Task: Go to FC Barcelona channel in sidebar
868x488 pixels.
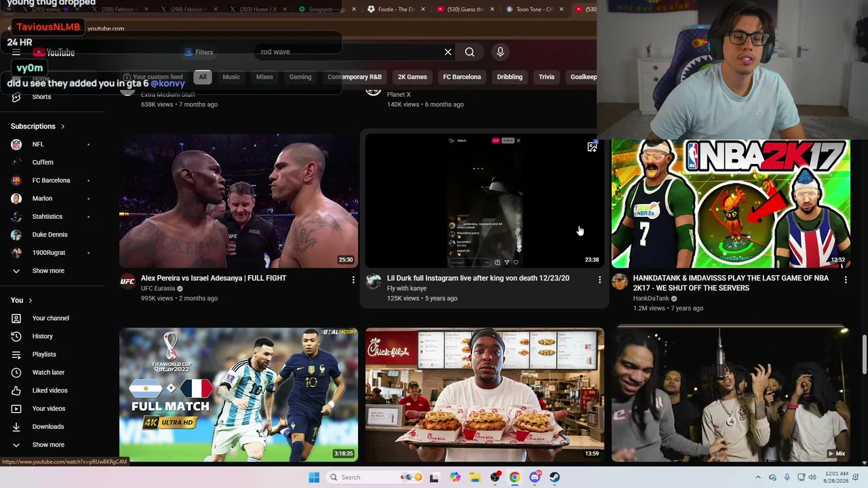Action: [52, 180]
